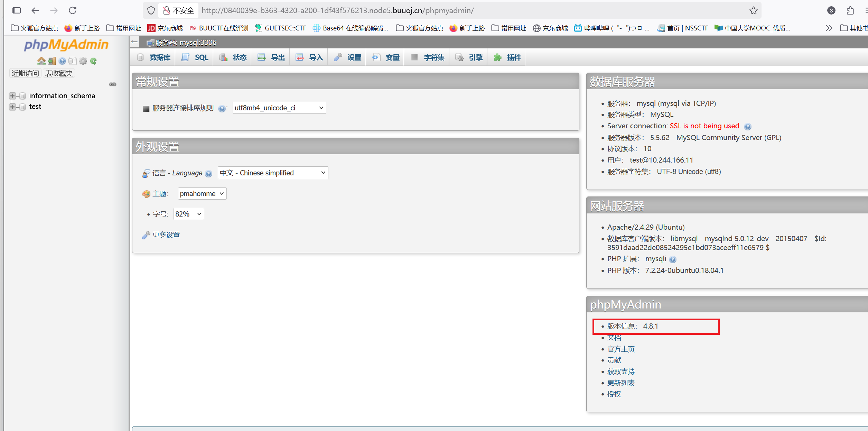868x431 pixels.
Task: Open the 获取支持 link
Action: [621, 372]
